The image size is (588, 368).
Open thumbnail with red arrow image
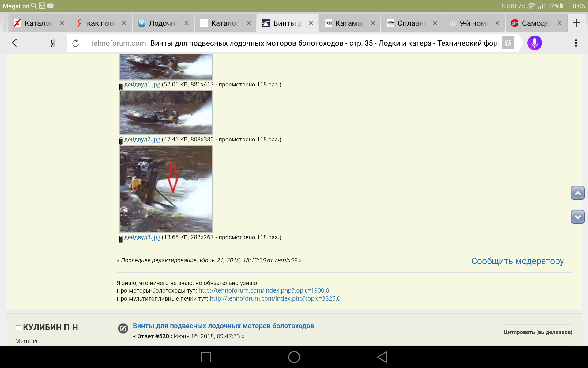click(166, 189)
